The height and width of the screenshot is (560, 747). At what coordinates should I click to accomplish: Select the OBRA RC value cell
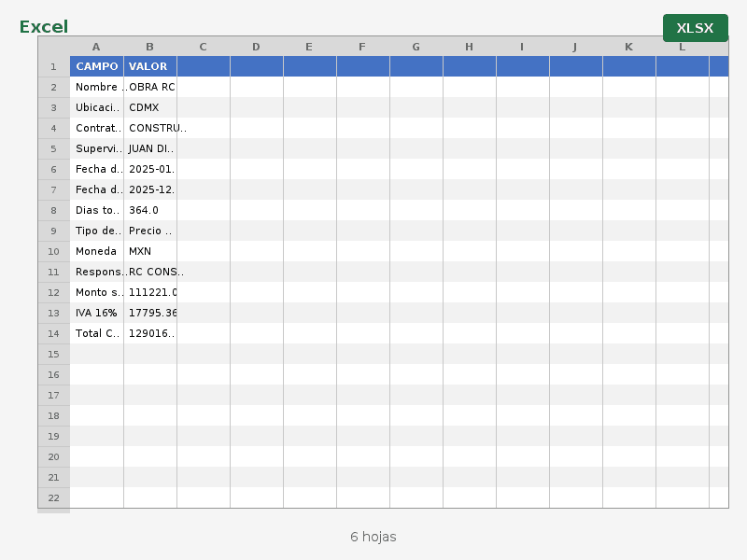tap(149, 87)
